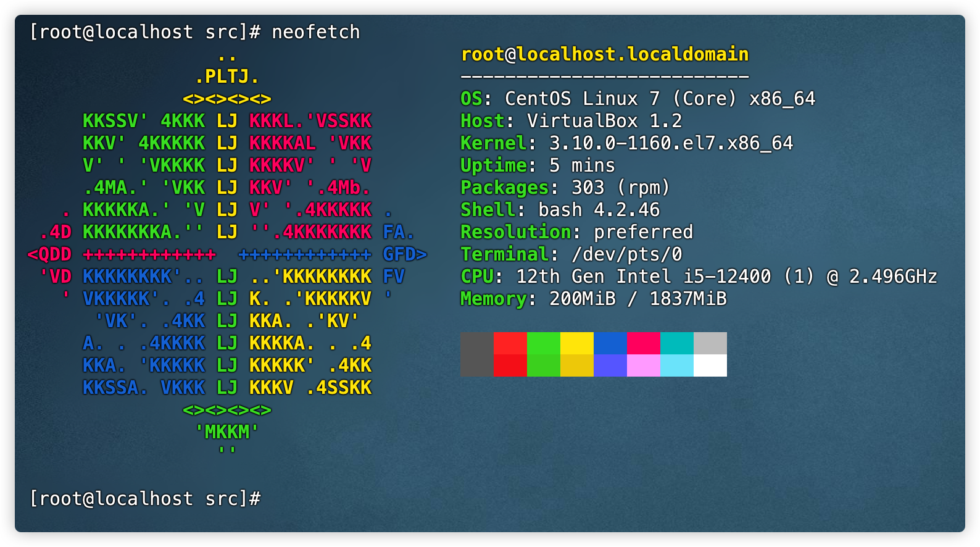Viewport: 980px width, 547px height.
Task: Click the Host value VirtualBox 1.2
Action: pyautogui.click(x=604, y=121)
